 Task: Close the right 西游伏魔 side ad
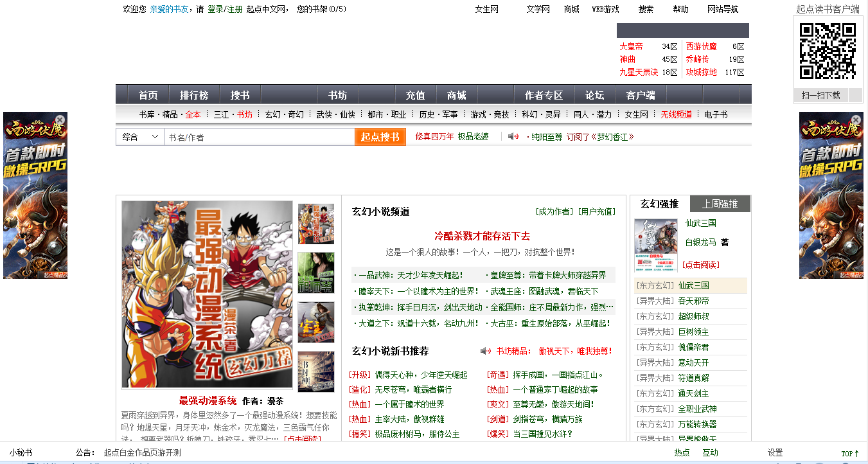[x=856, y=120]
